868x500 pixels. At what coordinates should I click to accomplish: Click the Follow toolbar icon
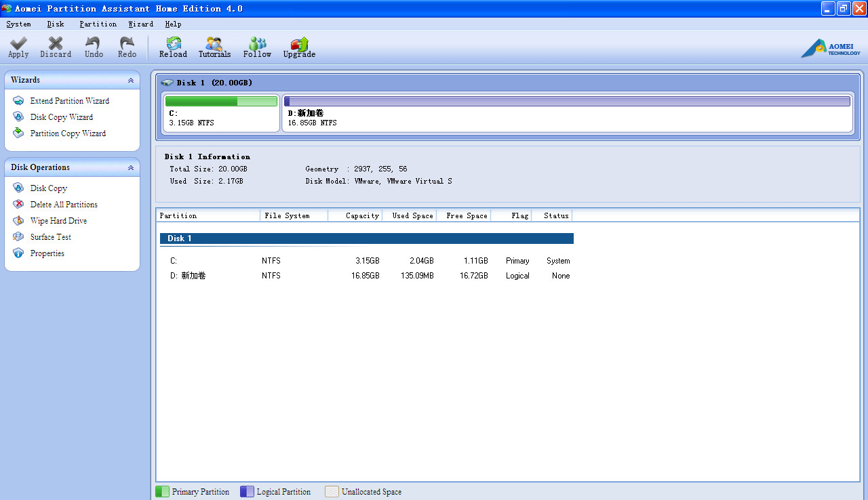tap(257, 47)
